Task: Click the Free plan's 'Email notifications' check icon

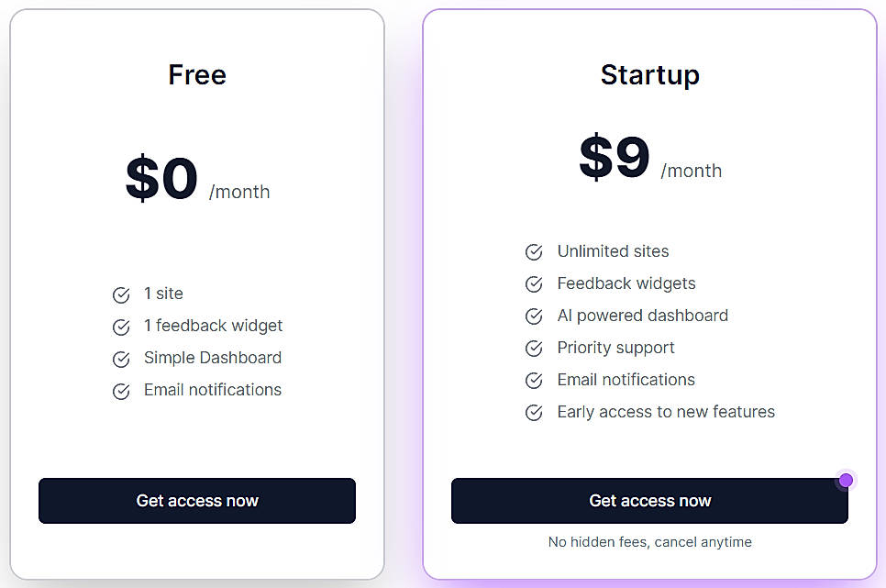Action: [120, 391]
